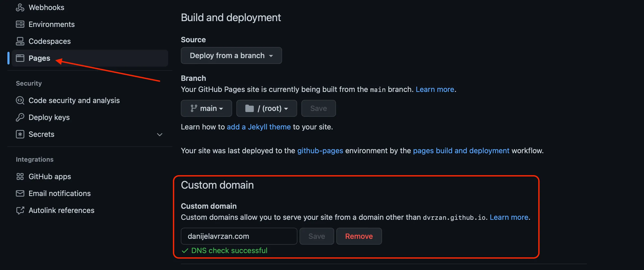Image resolution: width=644 pixels, height=270 pixels.
Task: Click the Pages folder icon
Action: (x=20, y=58)
